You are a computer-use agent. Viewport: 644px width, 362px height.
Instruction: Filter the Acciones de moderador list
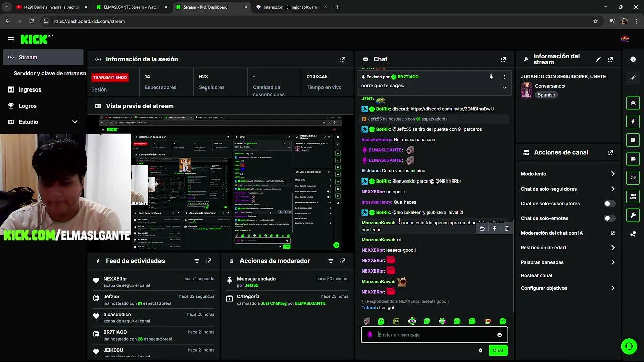tap(331, 261)
